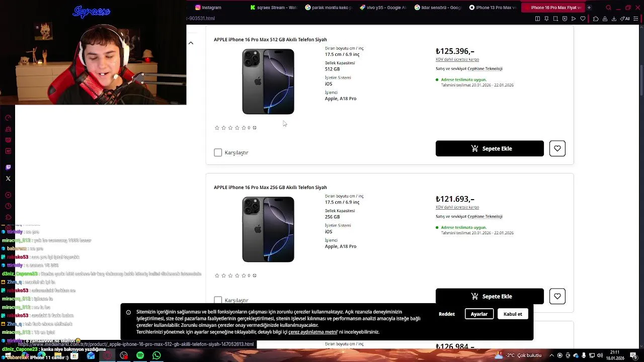Open the sidebar player icon with play symbol
Viewport: 644px width, 362px height.
(8, 195)
